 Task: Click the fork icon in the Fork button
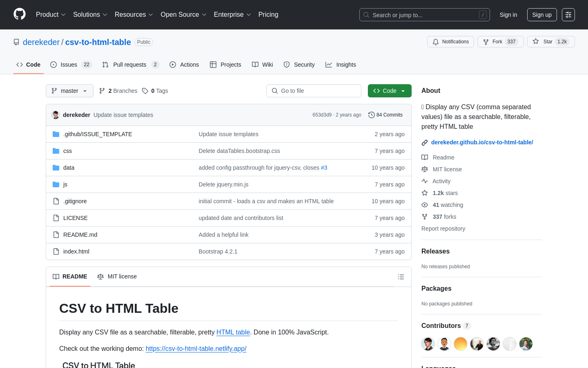point(486,42)
